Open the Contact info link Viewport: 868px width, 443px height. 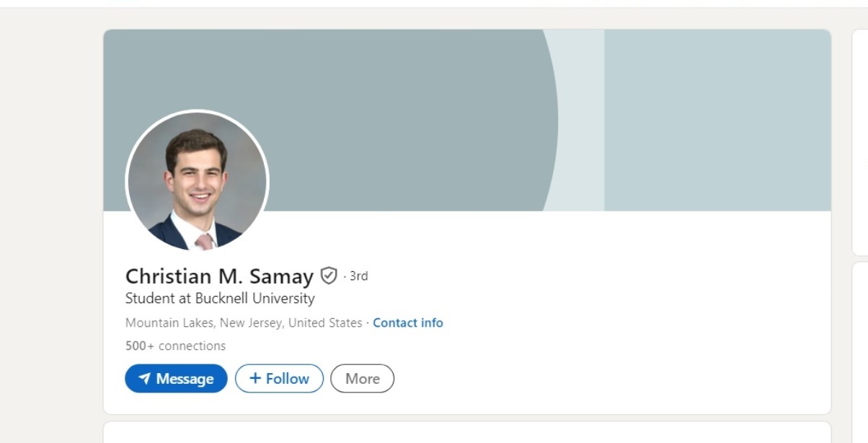tap(407, 323)
